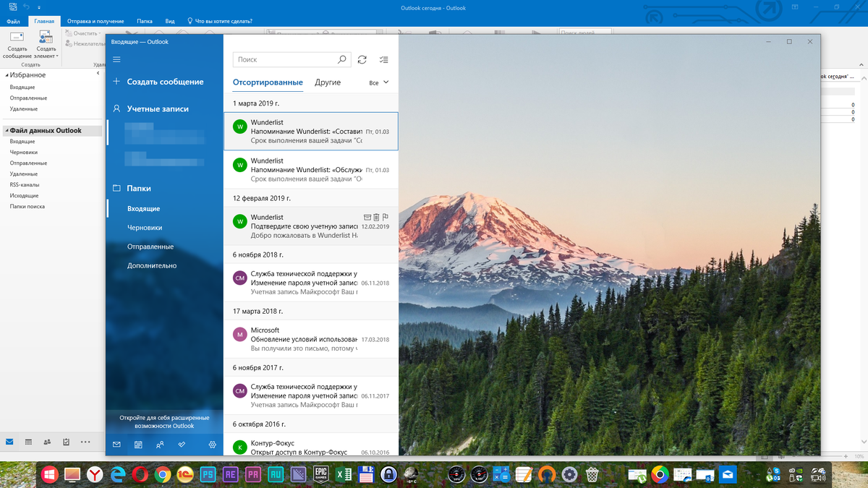The width and height of the screenshot is (868, 488).
Task: Customize quick access toolbar dropdown arrow
Action: pos(38,7)
